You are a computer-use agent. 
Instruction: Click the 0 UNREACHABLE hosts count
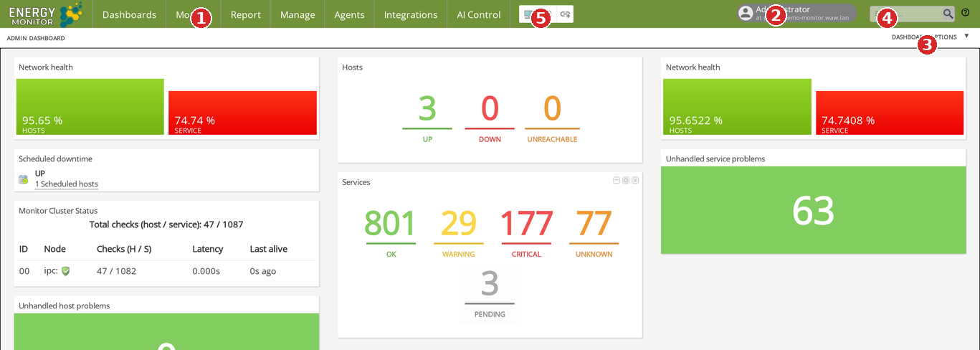pos(552,109)
